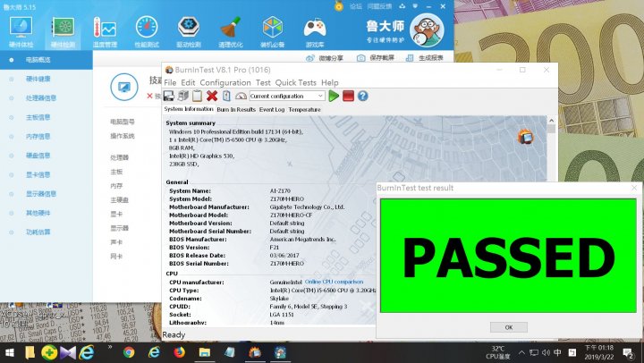644x363 pixels.
Task: Click test preferences sheet toolbar icon
Action: [226, 96]
